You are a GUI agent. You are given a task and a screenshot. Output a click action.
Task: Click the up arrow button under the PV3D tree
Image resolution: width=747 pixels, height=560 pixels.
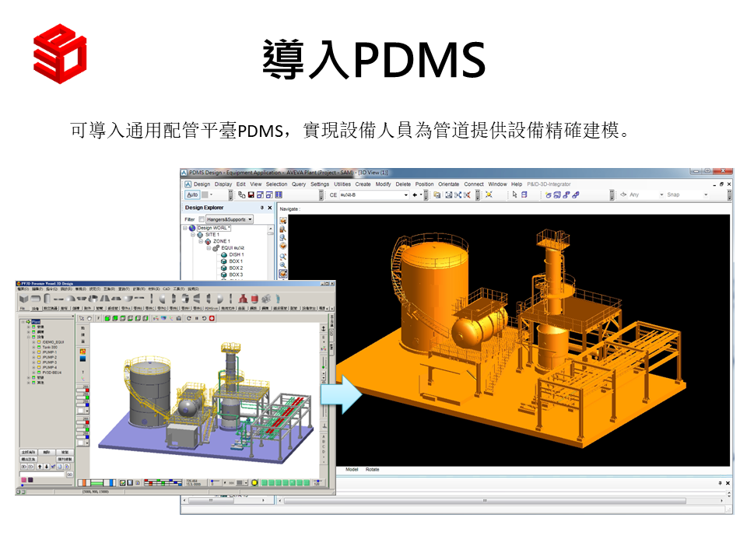40,467
